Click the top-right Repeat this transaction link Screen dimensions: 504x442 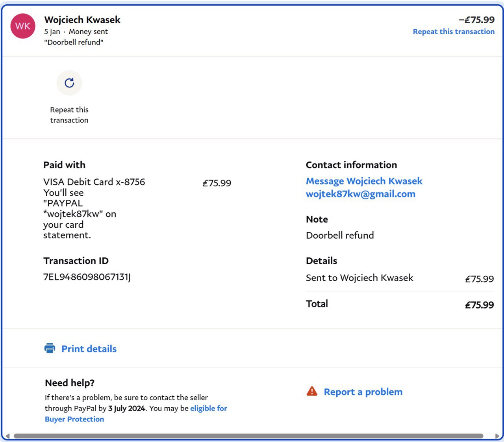point(454,32)
